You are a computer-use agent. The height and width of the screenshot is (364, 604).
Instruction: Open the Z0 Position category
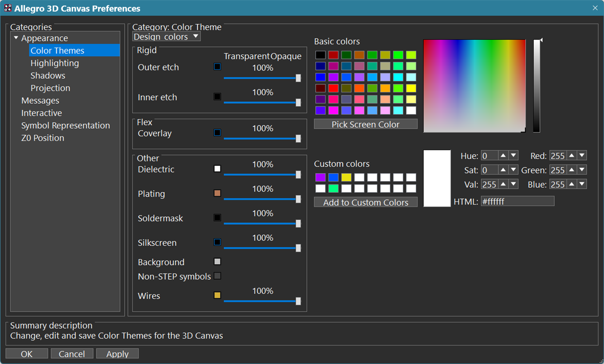tap(42, 138)
